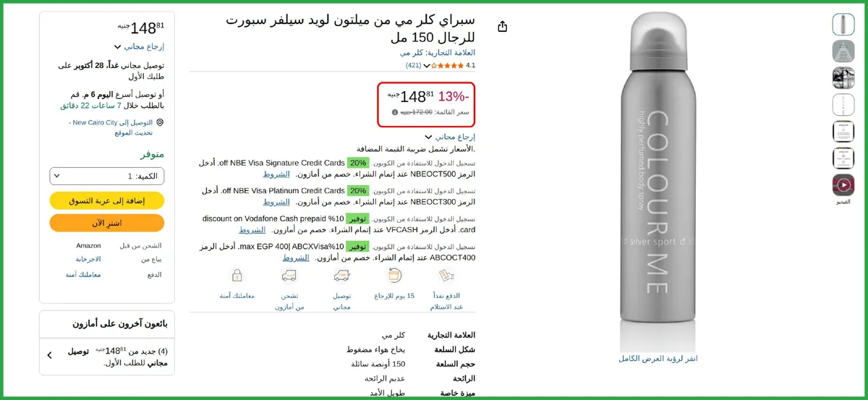Expand إرجاع مجاني under the red-boxed price
The width and height of the screenshot is (868, 400).
click(449, 137)
